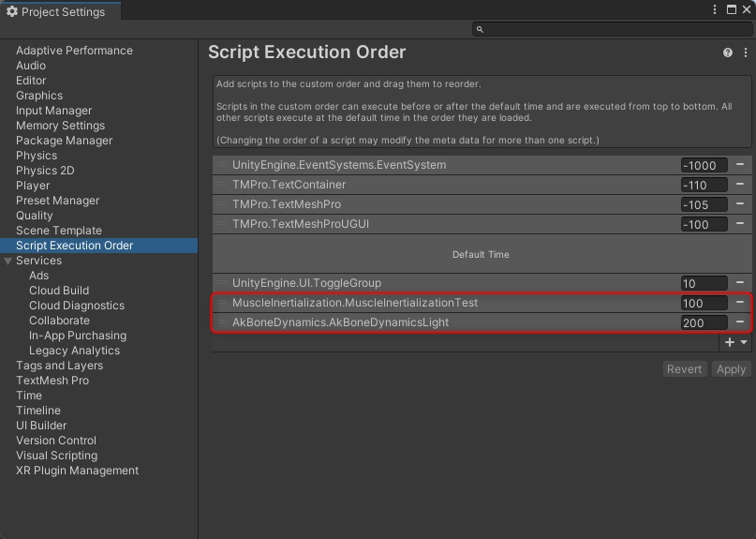The width and height of the screenshot is (756, 539).
Task: Edit the TextMeshPro order value -105
Action: click(x=704, y=205)
